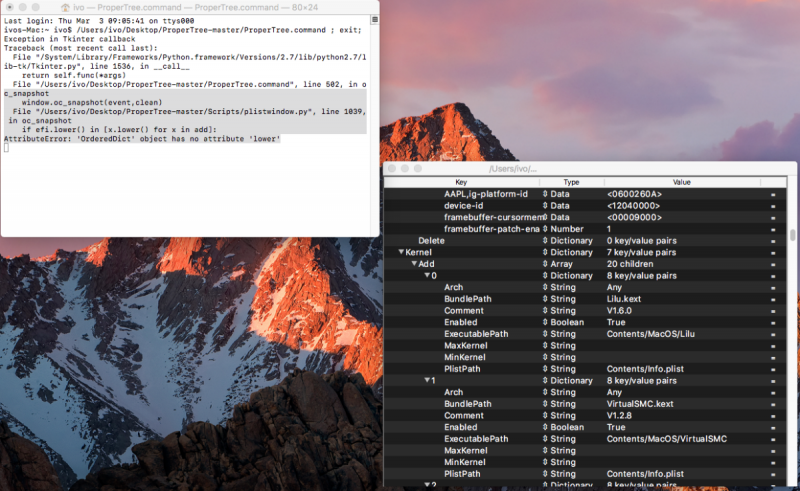The image size is (800, 491).
Task: Click True value of VirtualSMC's Enabled row
Action: [617, 427]
